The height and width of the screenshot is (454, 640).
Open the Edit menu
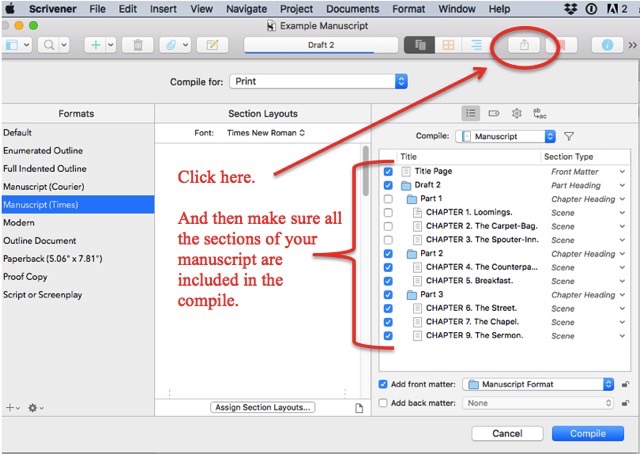128,9
